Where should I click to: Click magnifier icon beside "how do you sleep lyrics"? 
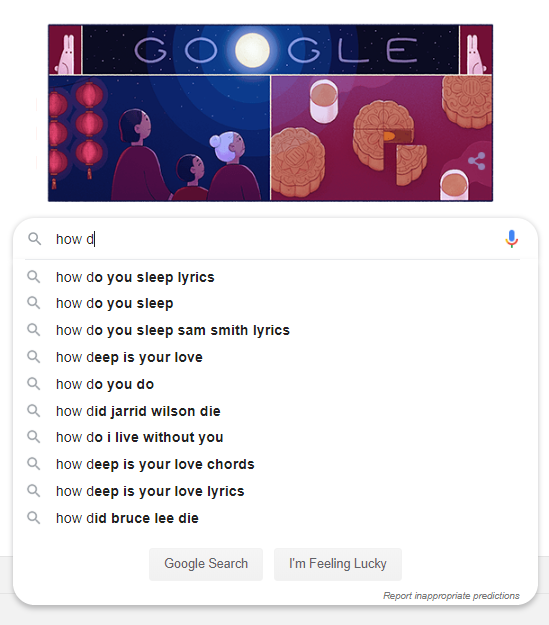(x=33, y=277)
